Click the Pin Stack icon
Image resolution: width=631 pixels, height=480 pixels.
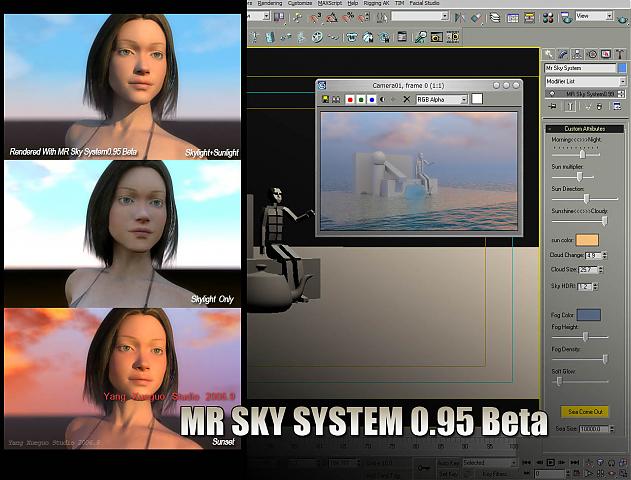click(x=553, y=107)
